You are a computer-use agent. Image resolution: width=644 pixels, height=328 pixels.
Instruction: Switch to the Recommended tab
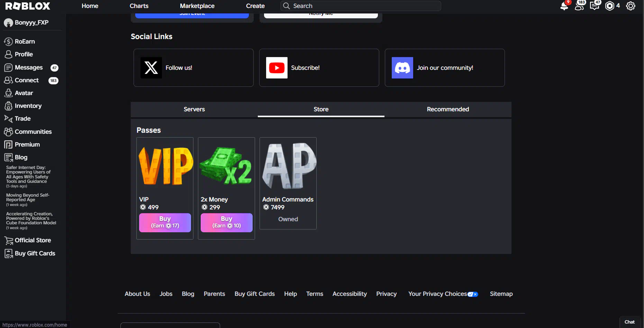pyautogui.click(x=448, y=109)
